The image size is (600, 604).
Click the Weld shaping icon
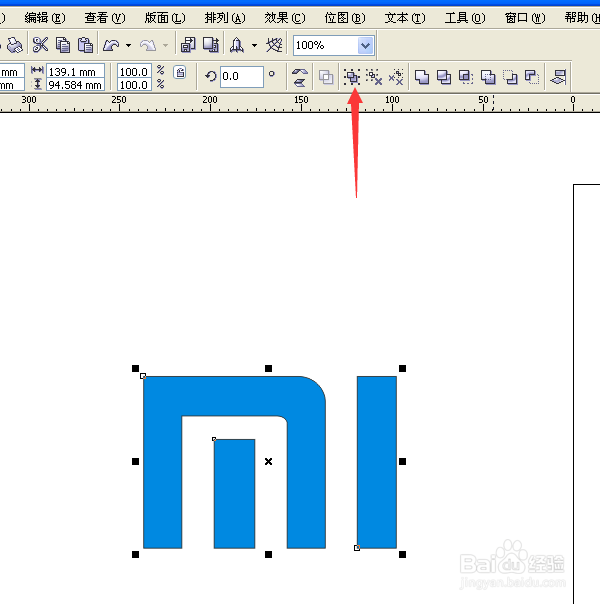422,77
